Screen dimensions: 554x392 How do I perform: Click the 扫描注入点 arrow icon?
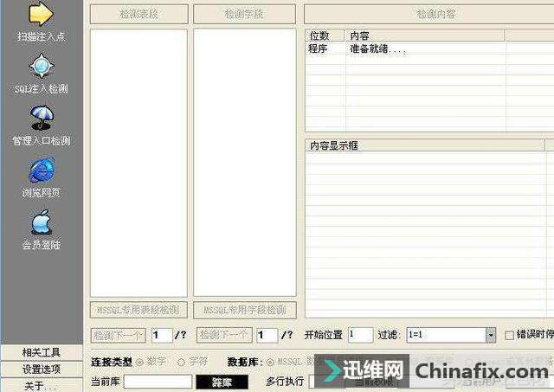tap(41, 14)
